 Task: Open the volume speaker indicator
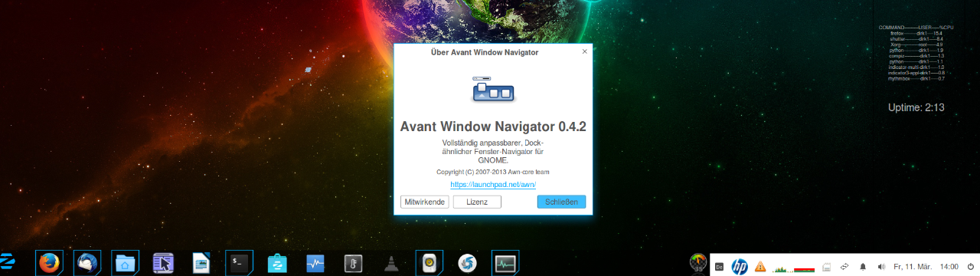pyautogui.click(x=881, y=267)
